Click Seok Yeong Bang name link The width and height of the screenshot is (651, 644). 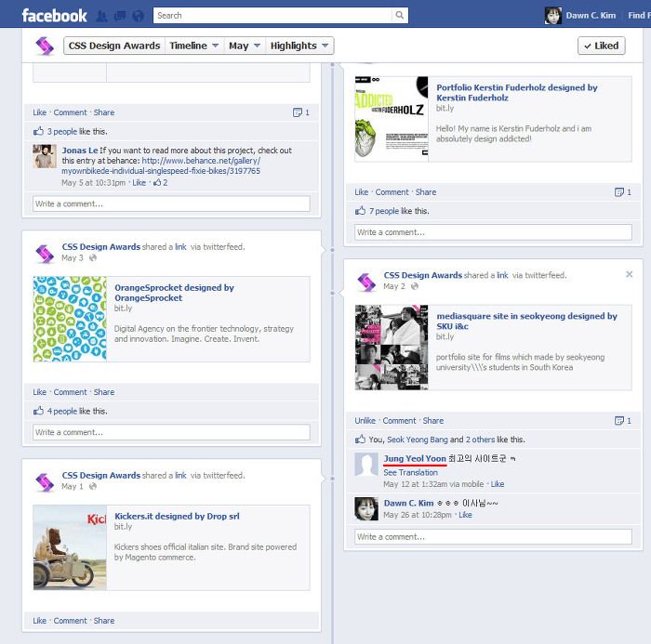[x=418, y=440]
